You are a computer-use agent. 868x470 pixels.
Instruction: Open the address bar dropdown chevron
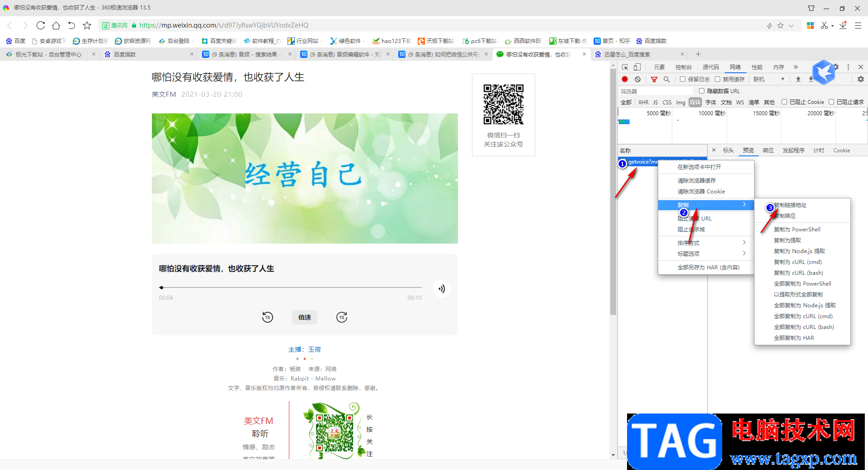pos(791,26)
